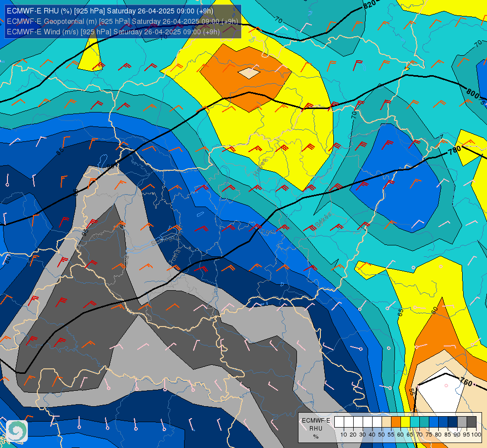
Task: Click the % unit label in legend
Action: tap(316, 437)
